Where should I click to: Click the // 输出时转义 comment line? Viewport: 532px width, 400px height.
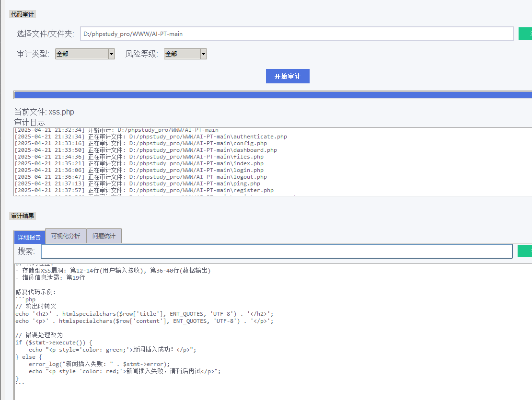[36, 307]
